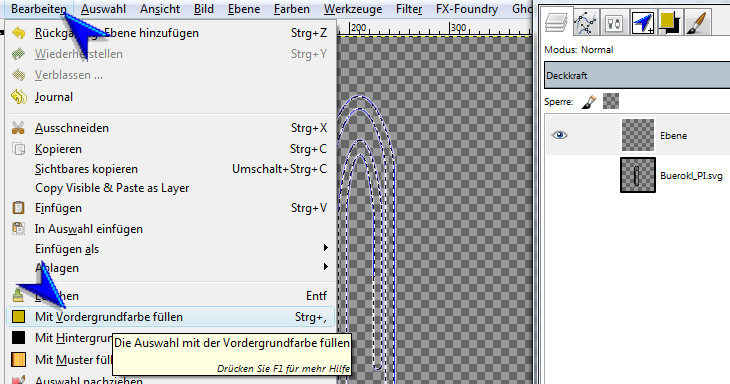730x384 pixels.
Task: Select Kopieren in the Bearbeiten menu
Action: (x=58, y=149)
